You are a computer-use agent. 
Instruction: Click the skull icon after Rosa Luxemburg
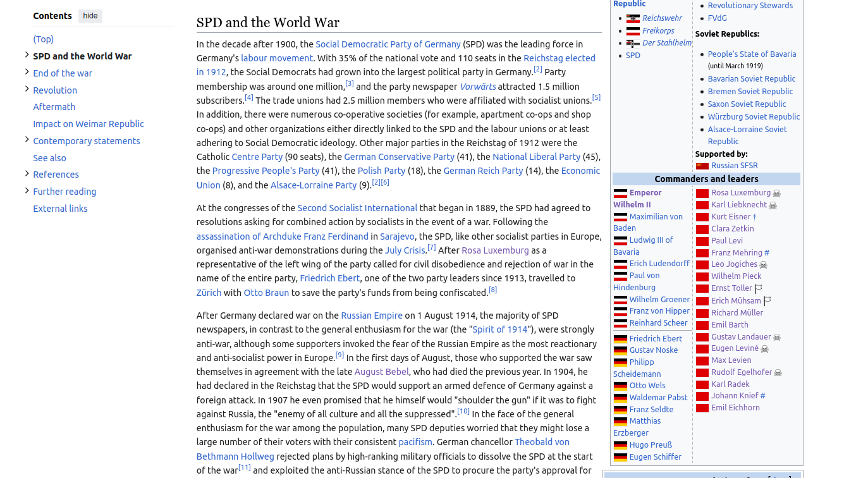pyautogui.click(x=776, y=193)
